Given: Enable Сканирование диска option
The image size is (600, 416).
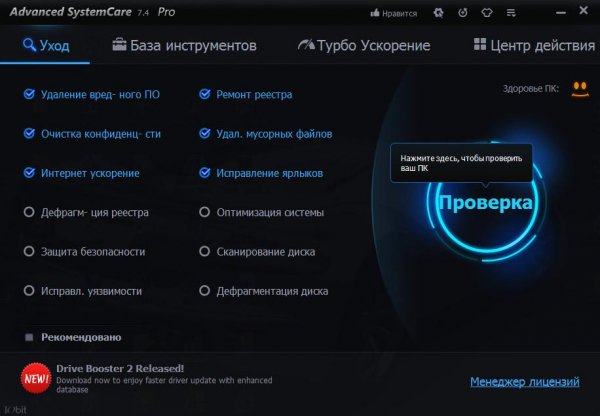Looking at the screenshot, I should [205, 251].
